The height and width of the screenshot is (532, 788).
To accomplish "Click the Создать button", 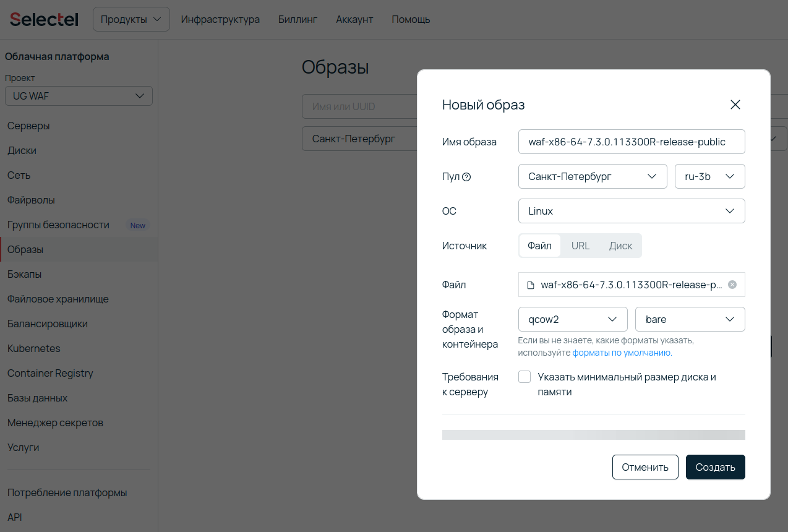I will [715, 467].
